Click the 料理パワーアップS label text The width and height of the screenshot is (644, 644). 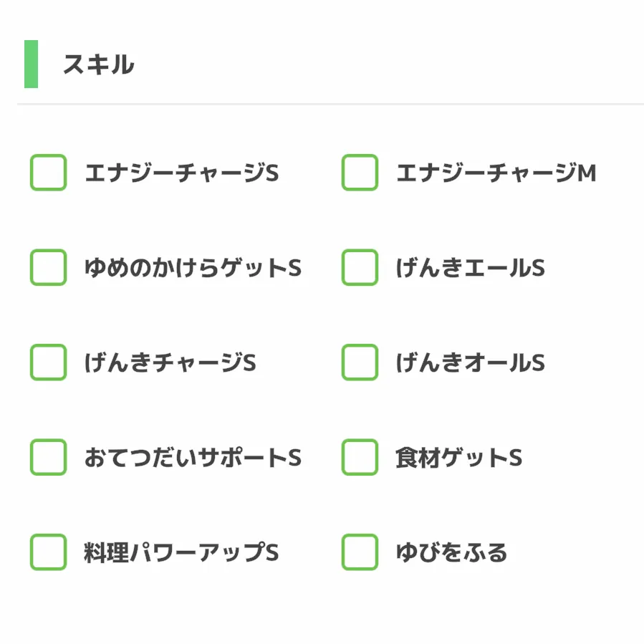tap(181, 553)
